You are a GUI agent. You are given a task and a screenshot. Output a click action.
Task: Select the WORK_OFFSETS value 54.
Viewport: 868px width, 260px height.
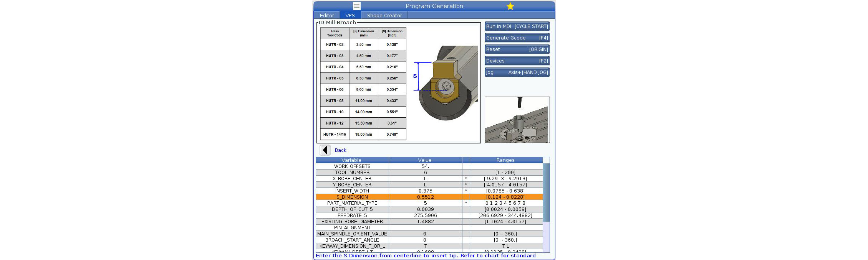pos(425,166)
